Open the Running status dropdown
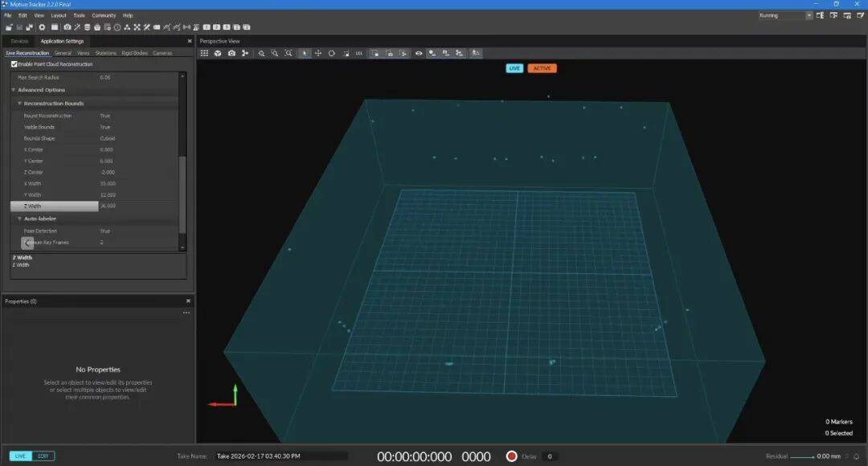Image resolution: width=868 pixels, height=466 pixels. tap(785, 15)
